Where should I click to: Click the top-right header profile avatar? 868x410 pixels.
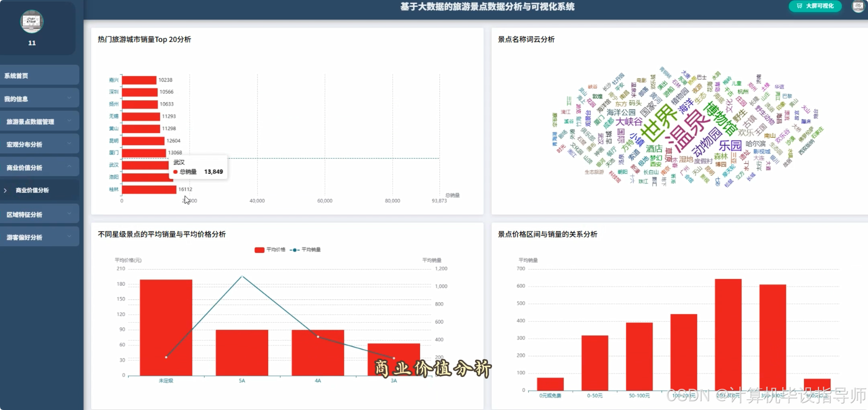[858, 6]
